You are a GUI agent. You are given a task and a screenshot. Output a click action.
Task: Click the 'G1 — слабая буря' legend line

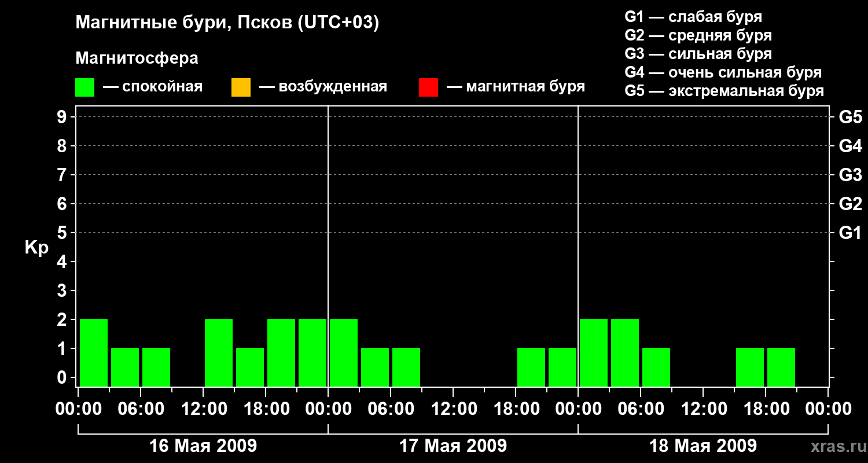pos(693,17)
